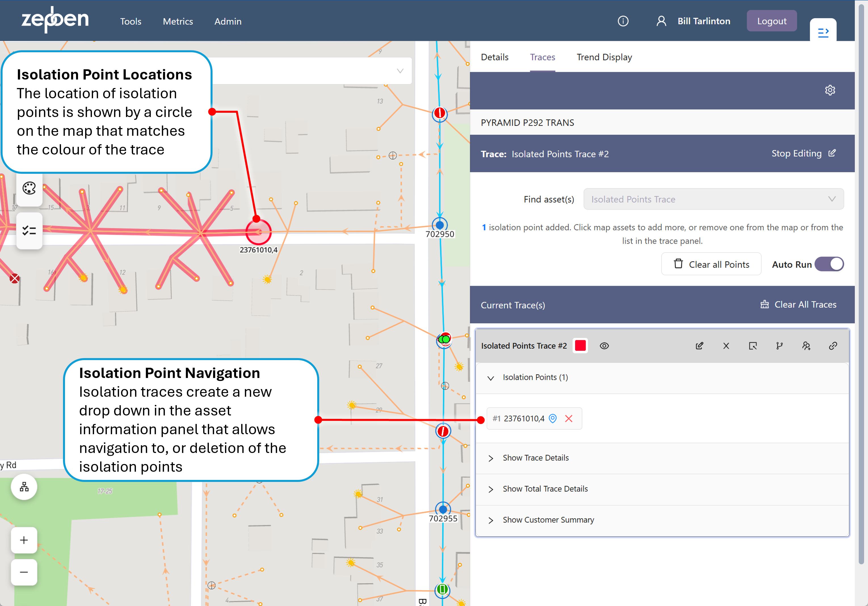Open the info icon in header

tap(623, 21)
